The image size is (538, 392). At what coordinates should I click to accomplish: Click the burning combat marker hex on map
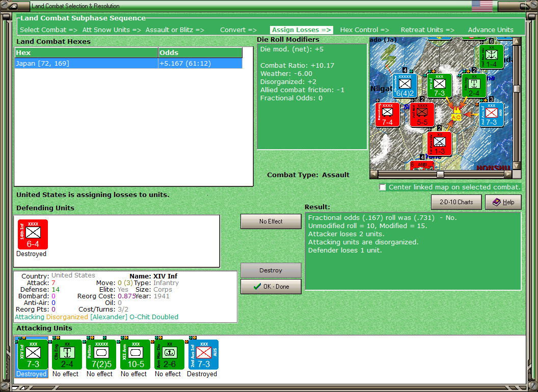(x=456, y=114)
